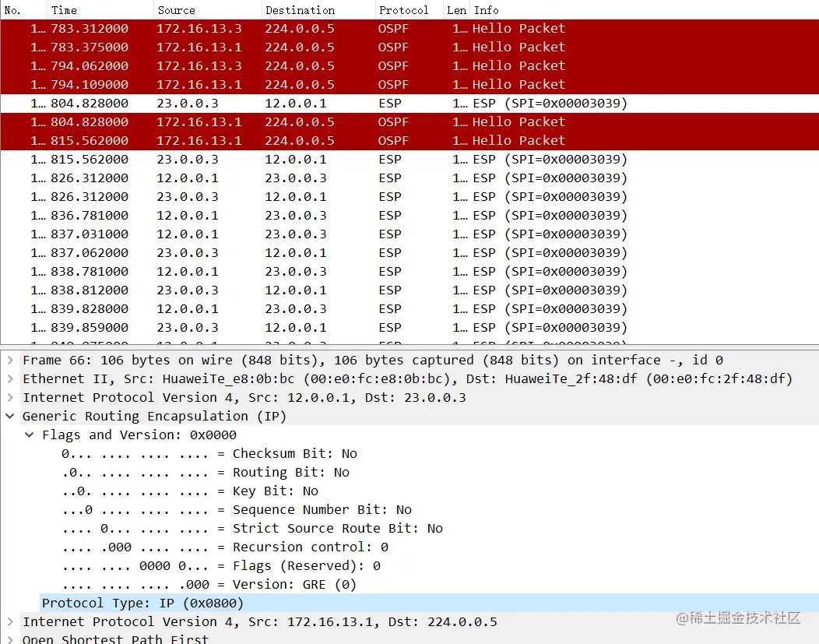The height and width of the screenshot is (644, 819).
Task: Expand the Frame 66 details row
Action: pos(10,360)
